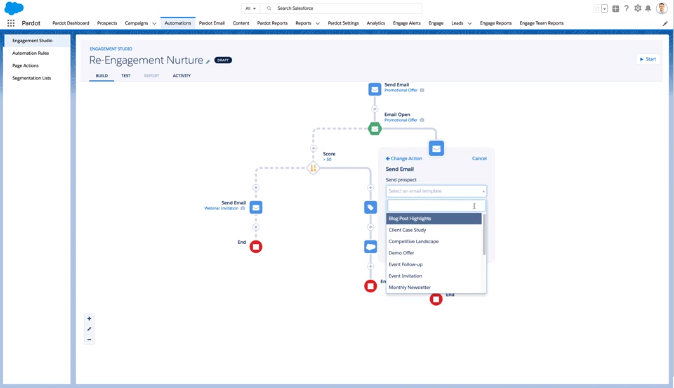Click End node below Webinar Invitation
Viewport: 674px width, 388px height.
coord(256,247)
